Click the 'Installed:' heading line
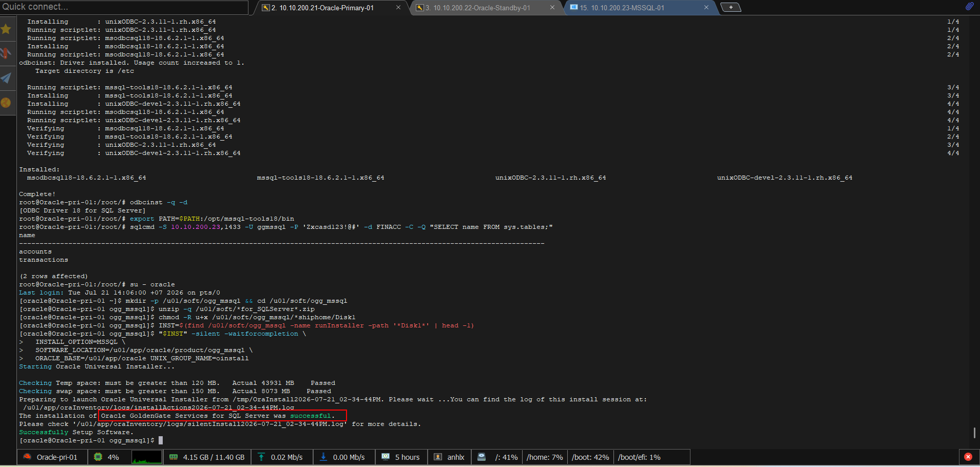 40,169
